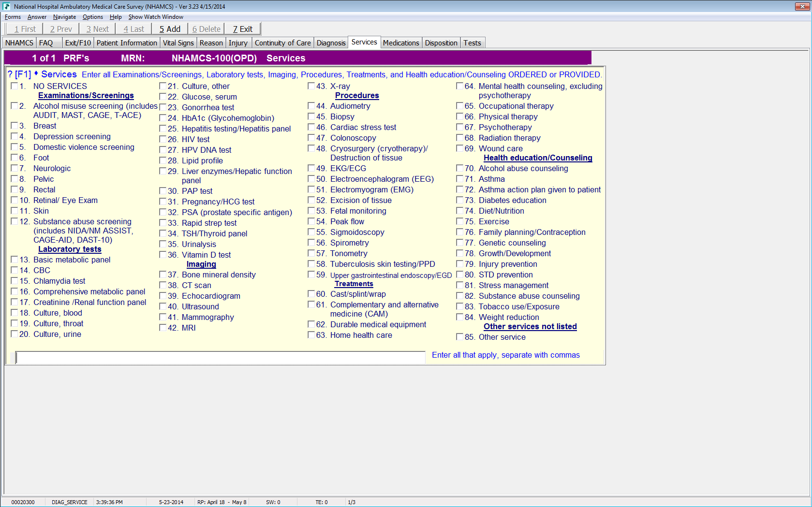This screenshot has height=507, width=812.
Task: Click the 7 Exit button
Action: (x=242, y=29)
